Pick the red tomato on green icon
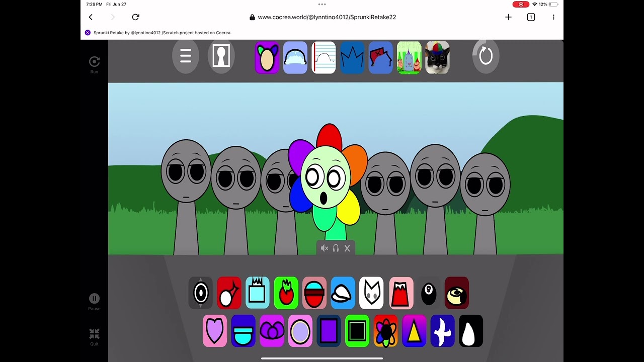This screenshot has width=644, height=362. click(x=286, y=293)
